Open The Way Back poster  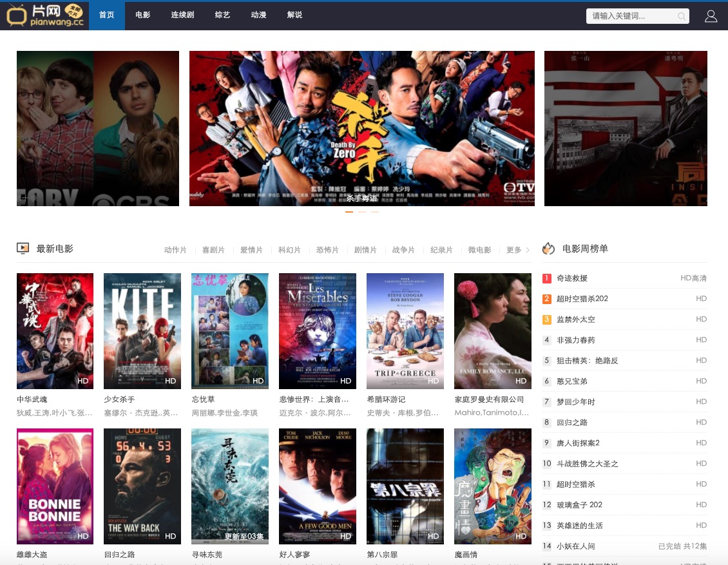click(x=142, y=486)
